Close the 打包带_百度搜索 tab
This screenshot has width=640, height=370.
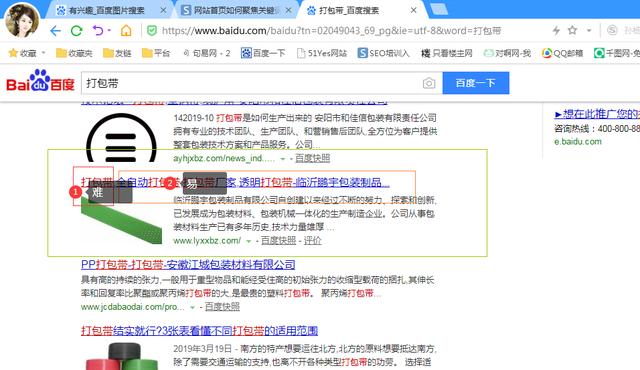(x=413, y=11)
